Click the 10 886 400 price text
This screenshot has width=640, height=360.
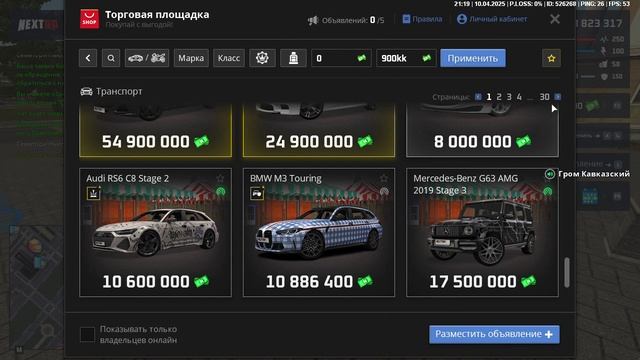point(309,282)
